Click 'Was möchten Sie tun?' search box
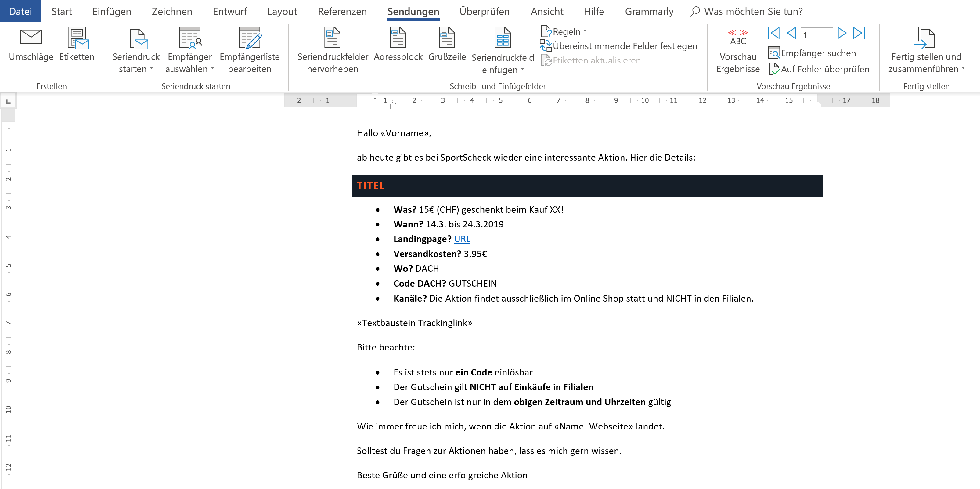 [x=746, y=11]
